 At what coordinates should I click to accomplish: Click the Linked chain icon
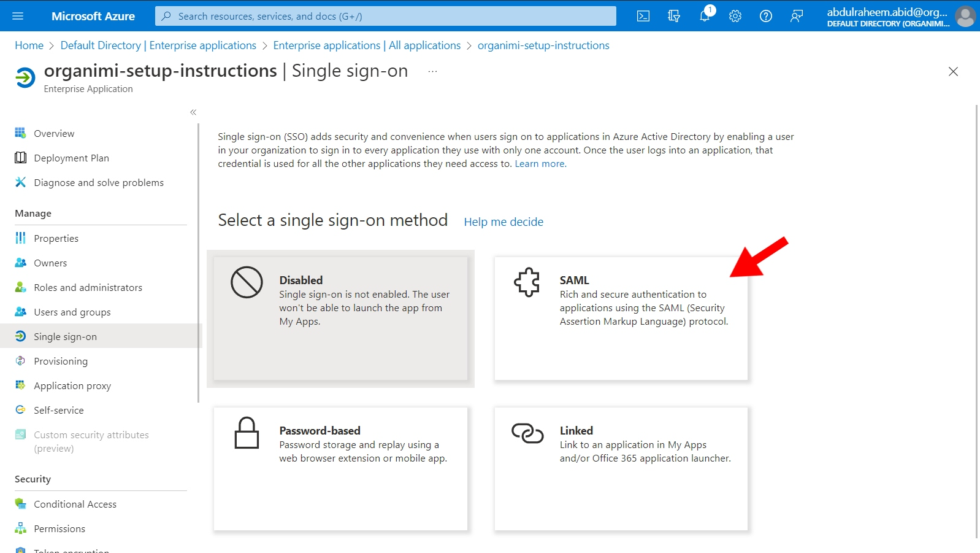pos(527,433)
